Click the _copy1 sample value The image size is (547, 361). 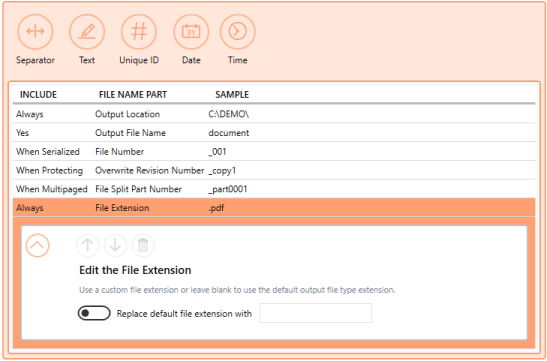[x=222, y=171]
